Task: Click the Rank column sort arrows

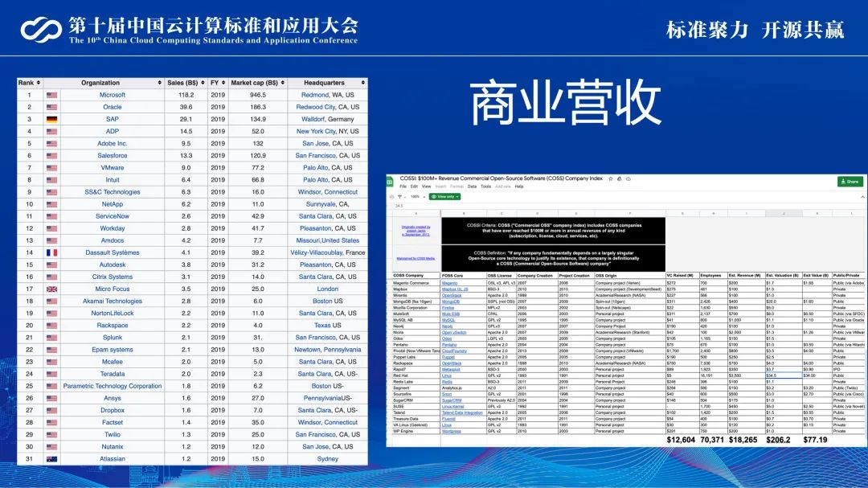Action: pyautogui.click(x=39, y=83)
